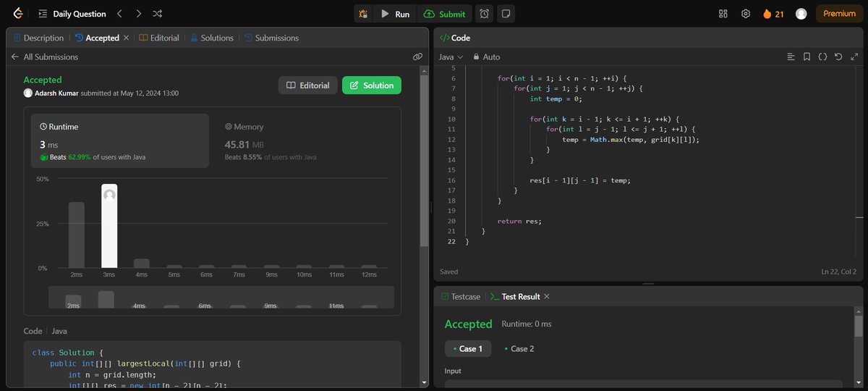This screenshot has height=391, width=868.
Task: Open Adarsh Kumar's profile link
Action: point(57,93)
